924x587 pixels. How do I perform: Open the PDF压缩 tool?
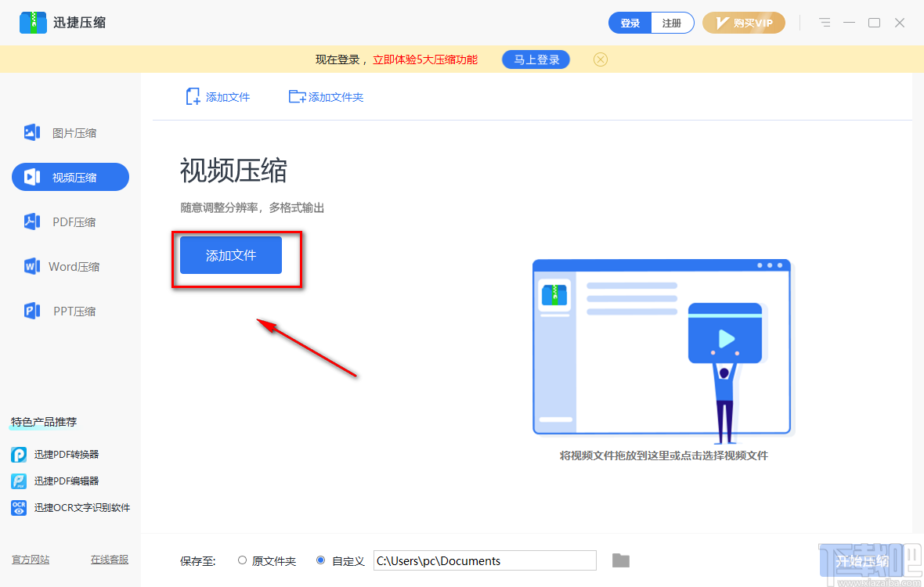(70, 221)
